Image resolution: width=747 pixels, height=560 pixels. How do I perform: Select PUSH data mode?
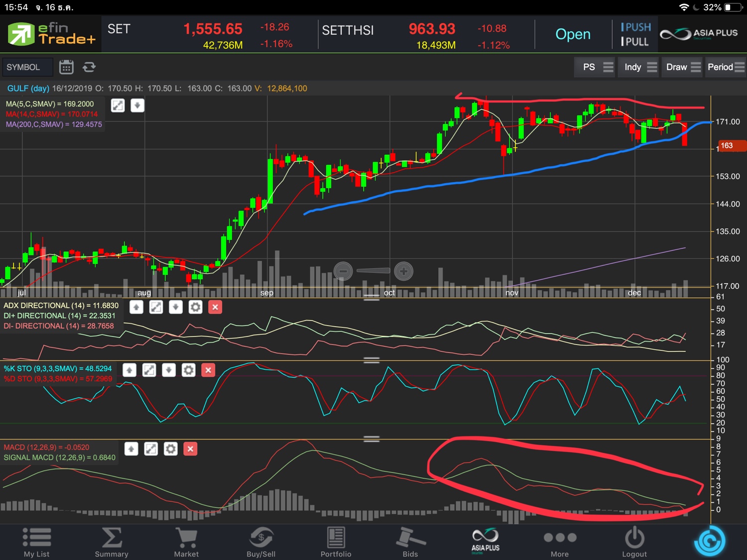tap(636, 27)
